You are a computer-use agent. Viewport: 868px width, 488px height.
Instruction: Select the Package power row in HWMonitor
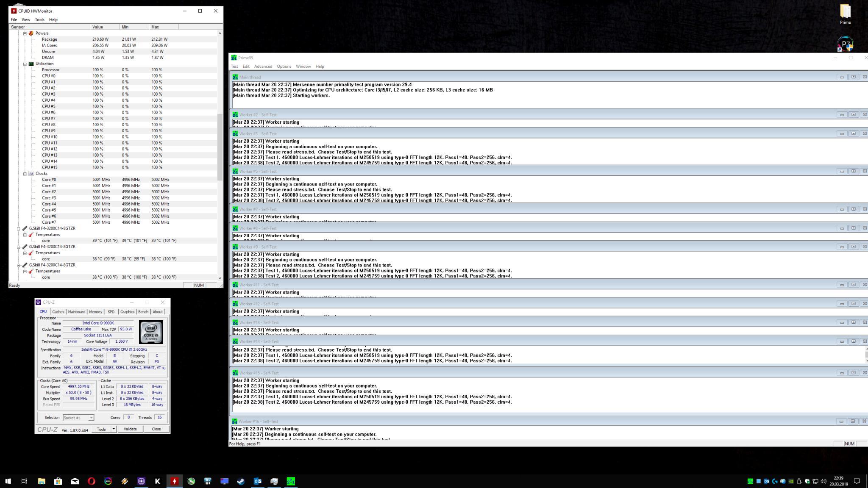point(114,39)
